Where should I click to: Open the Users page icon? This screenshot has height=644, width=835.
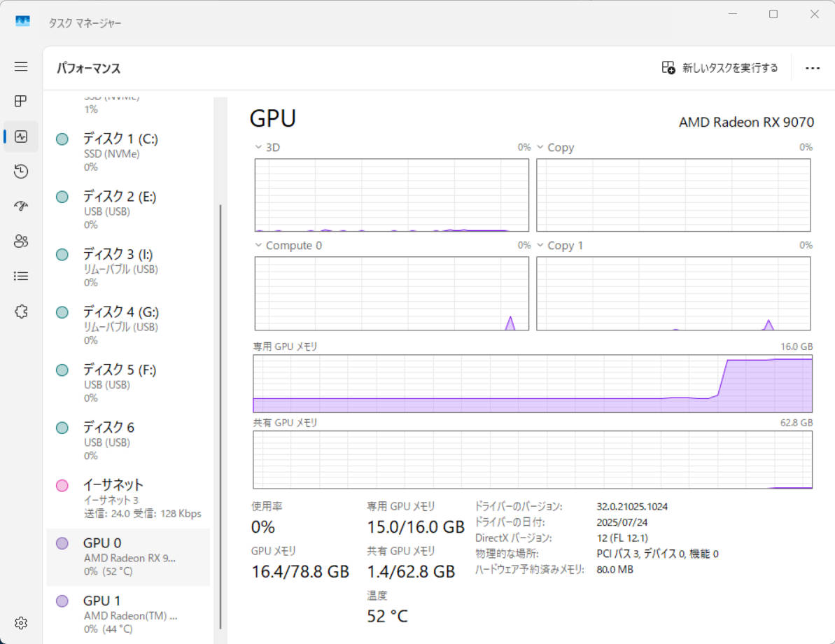point(21,241)
